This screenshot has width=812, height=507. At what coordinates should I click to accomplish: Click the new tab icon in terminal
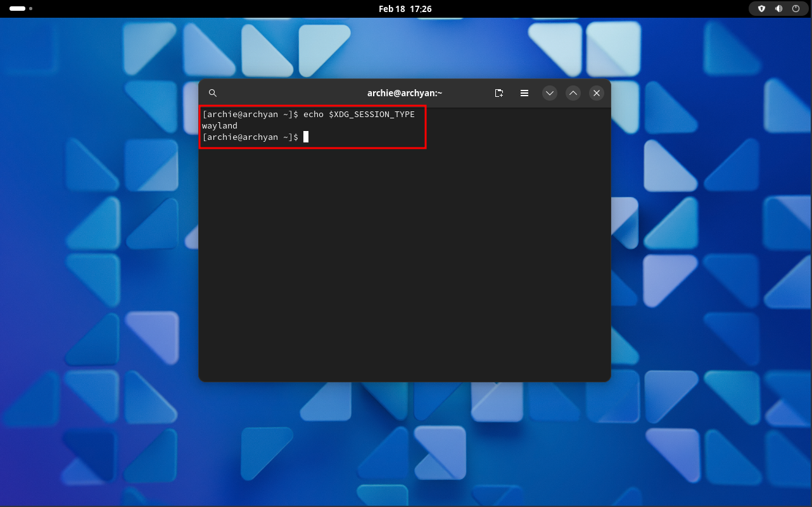pos(499,93)
